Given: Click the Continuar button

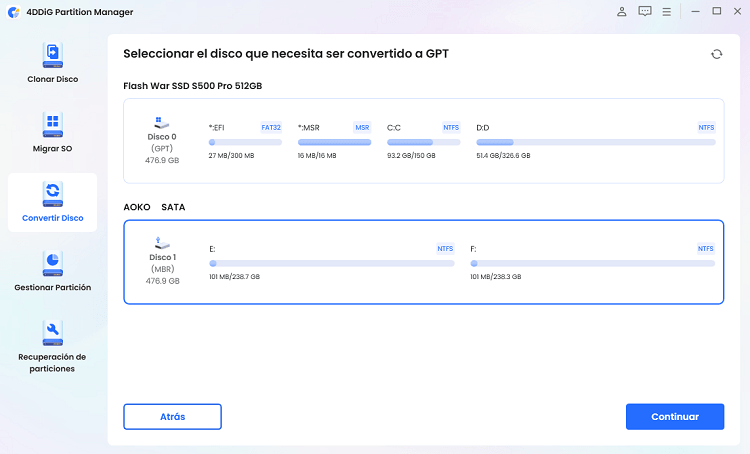Looking at the screenshot, I should click(x=675, y=417).
